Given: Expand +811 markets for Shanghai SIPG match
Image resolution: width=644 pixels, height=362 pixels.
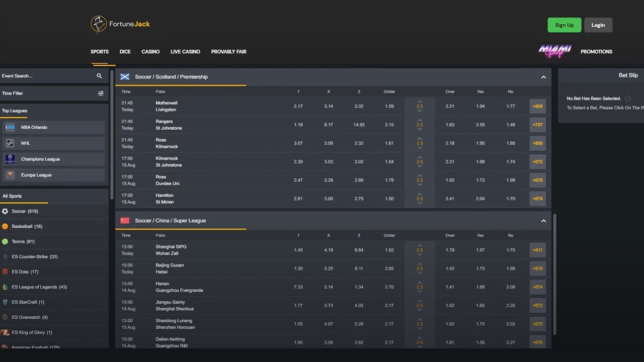Looking at the screenshot, I should pyautogui.click(x=538, y=250).
